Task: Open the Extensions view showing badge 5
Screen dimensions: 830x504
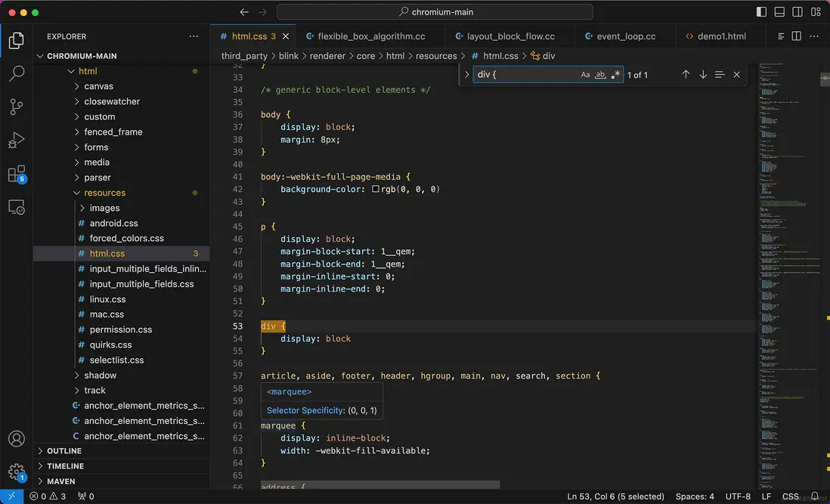Action: click(17, 173)
